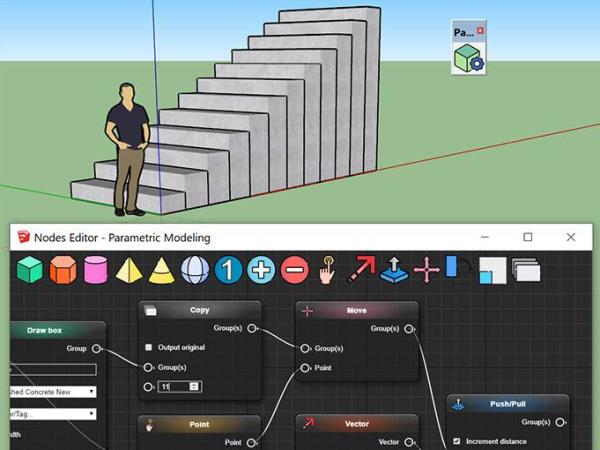Click the copies stepper arrows in Copy node
Viewport: 600px width, 450px height.
coord(194,386)
